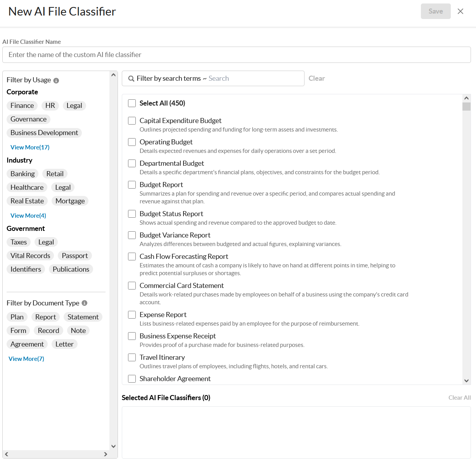Screen dimensions: 476x468
Task: Toggle the Report document type filter
Action: coord(45,317)
